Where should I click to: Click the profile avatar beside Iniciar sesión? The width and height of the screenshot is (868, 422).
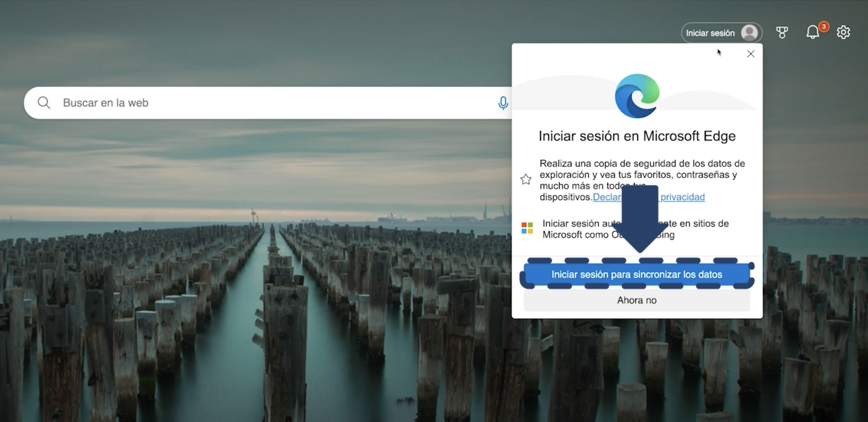tap(749, 33)
